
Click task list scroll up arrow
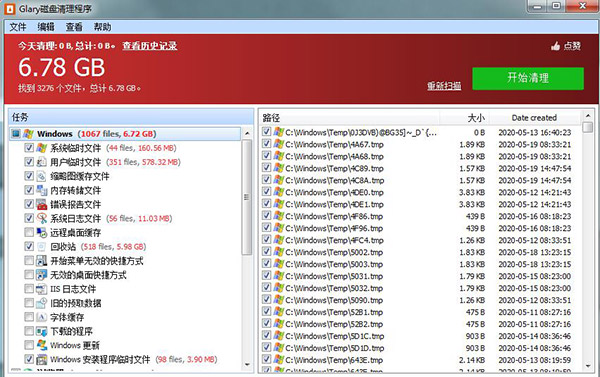click(247, 134)
